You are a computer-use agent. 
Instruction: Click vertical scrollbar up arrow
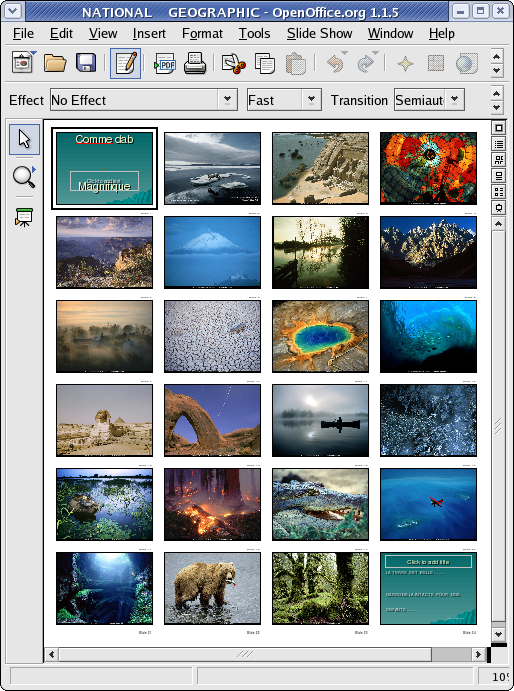499,224
